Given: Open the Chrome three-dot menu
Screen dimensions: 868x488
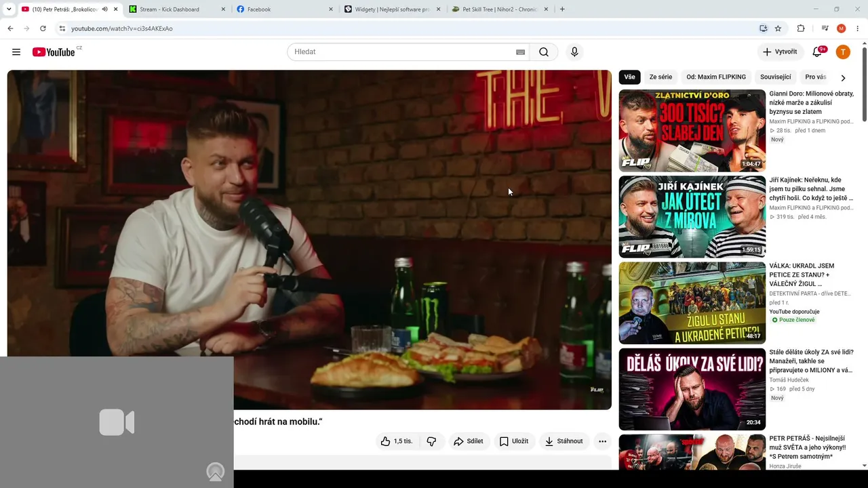Looking at the screenshot, I should tap(858, 28).
